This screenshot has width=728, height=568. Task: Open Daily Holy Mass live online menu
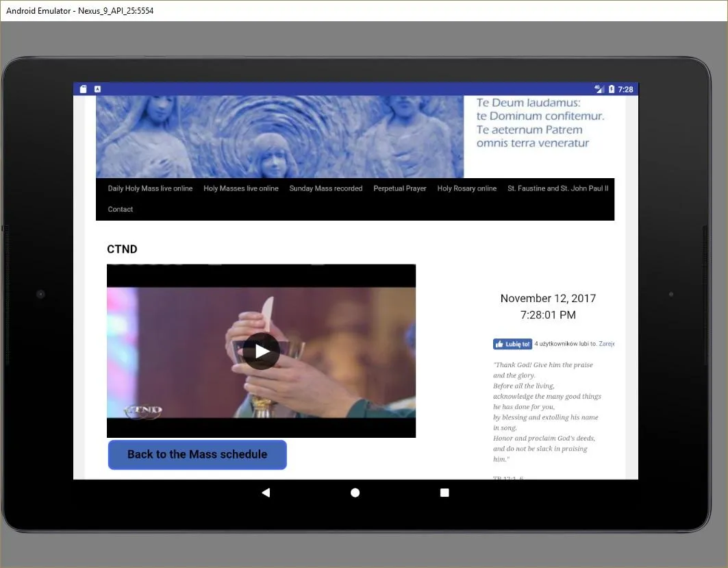(150, 188)
